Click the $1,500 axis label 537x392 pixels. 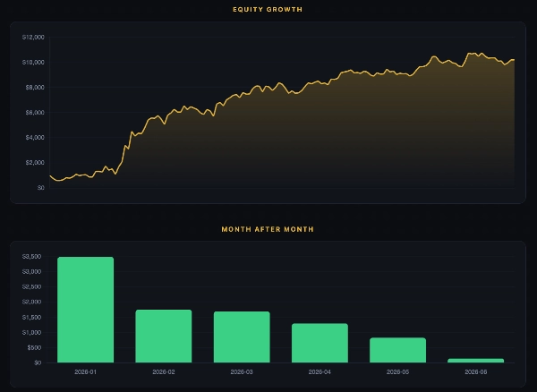pyautogui.click(x=32, y=318)
